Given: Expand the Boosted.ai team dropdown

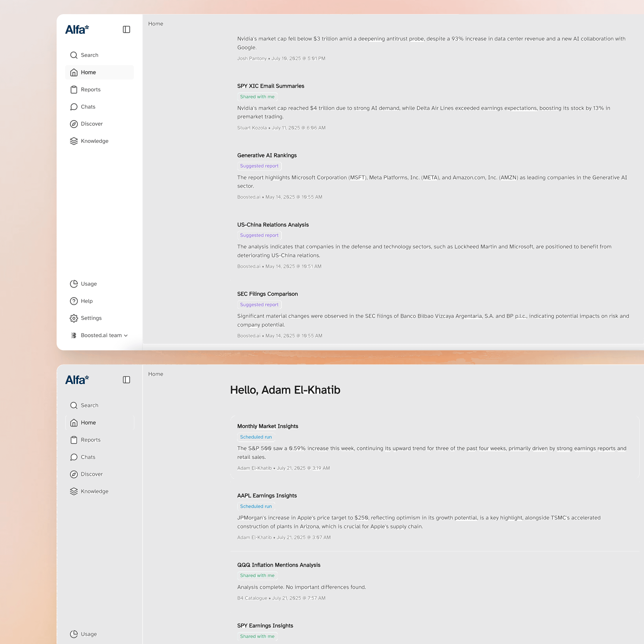Looking at the screenshot, I should point(126,335).
